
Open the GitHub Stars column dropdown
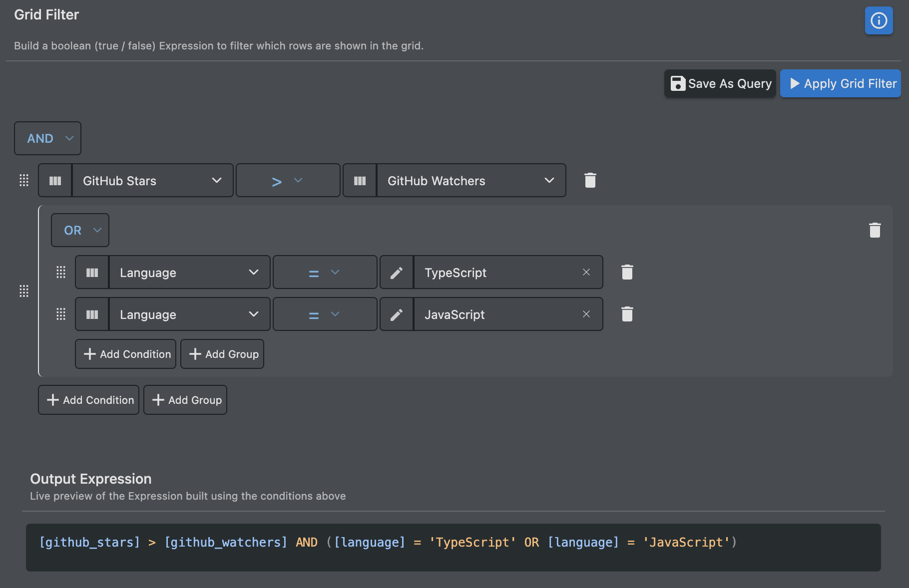tap(152, 180)
